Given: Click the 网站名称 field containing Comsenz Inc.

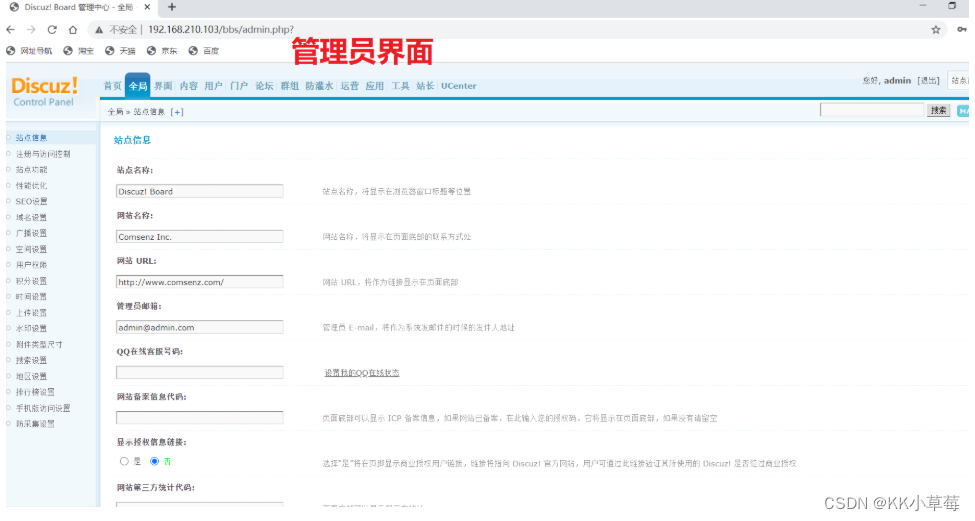Looking at the screenshot, I should click(200, 237).
